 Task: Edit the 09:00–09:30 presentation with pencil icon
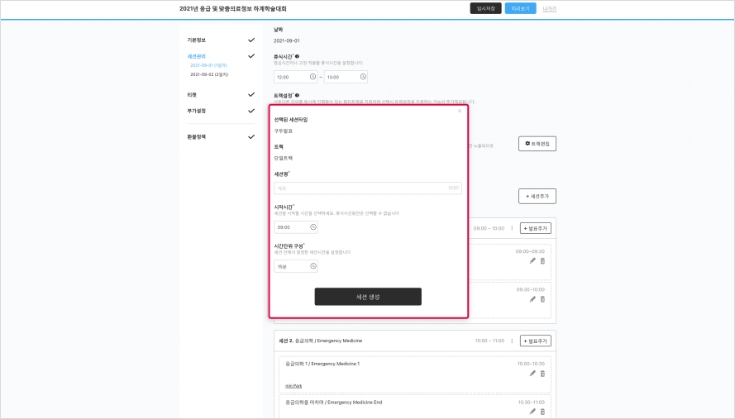532,261
